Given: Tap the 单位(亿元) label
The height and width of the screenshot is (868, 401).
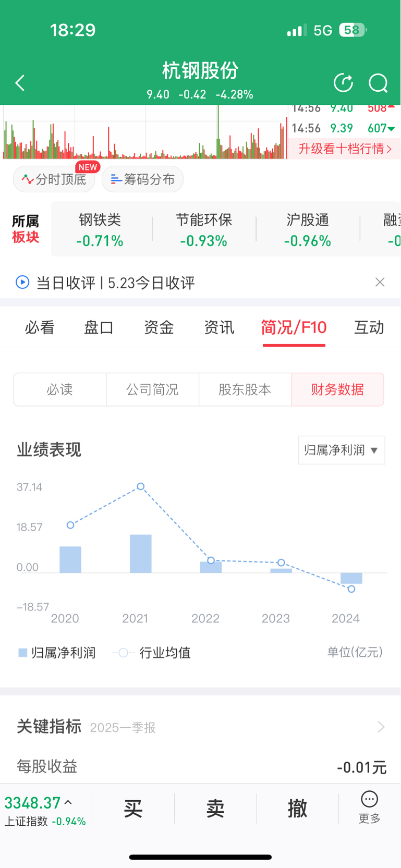Looking at the screenshot, I should click(355, 652).
